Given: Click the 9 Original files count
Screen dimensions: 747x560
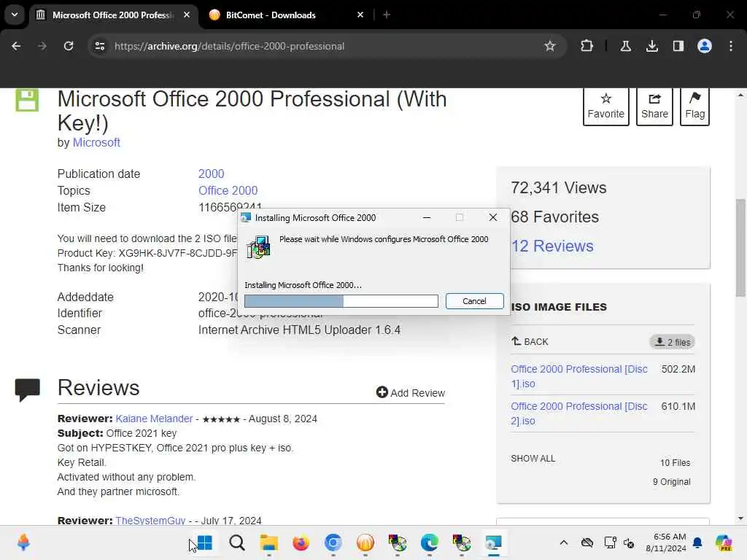Looking at the screenshot, I should (x=671, y=482).
